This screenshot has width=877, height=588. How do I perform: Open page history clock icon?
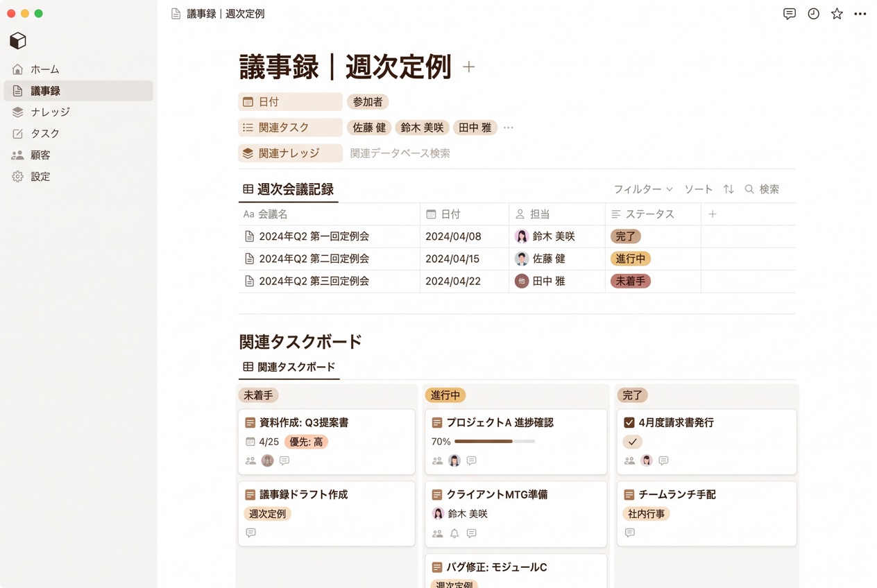pos(813,14)
